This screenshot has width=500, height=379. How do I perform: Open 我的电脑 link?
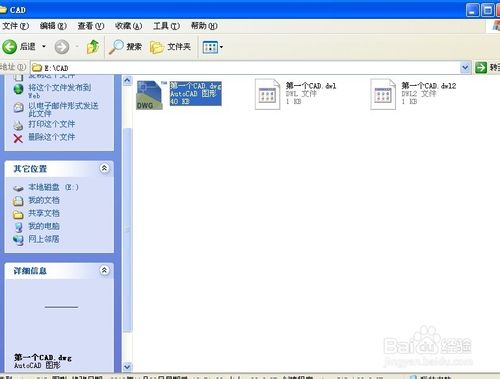(44, 226)
